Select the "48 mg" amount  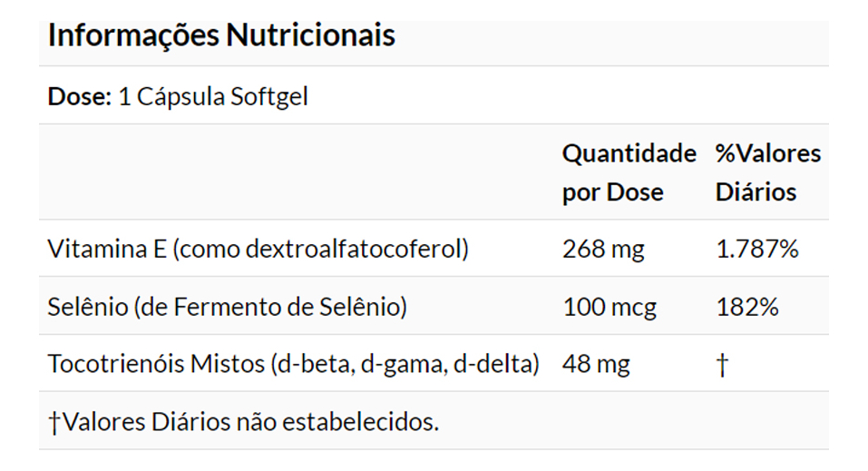[x=596, y=364]
